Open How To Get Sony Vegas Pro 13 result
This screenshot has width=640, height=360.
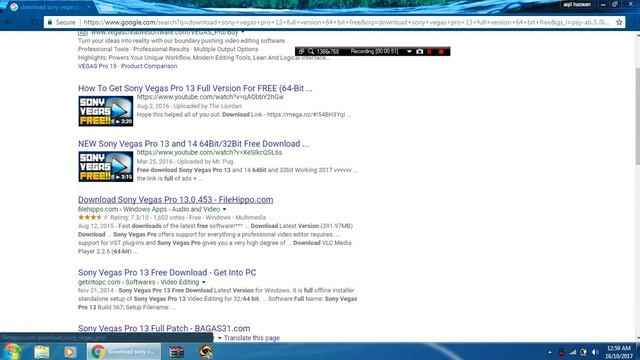click(x=195, y=88)
